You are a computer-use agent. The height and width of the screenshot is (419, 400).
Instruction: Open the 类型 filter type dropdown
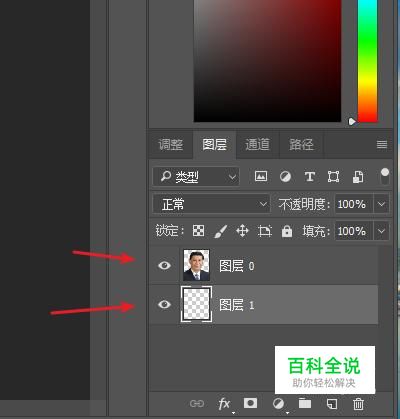196,177
